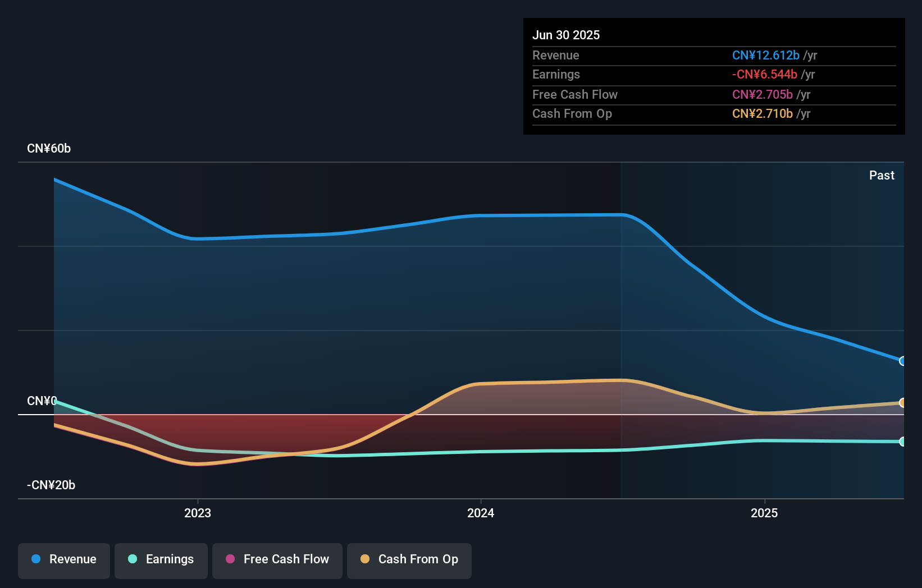Click the Earnings row label in tooltip
The height and width of the screenshot is (588, 922).
click(x=556, y=75)
